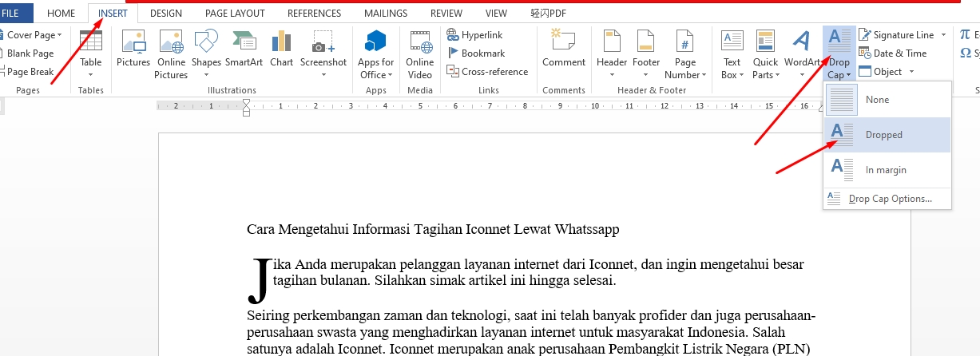This screenshot has height=356, width=980.
Task: Open the Quick Parts menu
Action: (765, 54)
